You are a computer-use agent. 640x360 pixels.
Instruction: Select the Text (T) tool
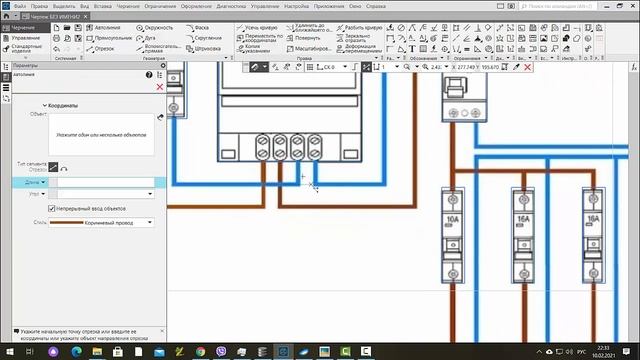tap(412, 49)
